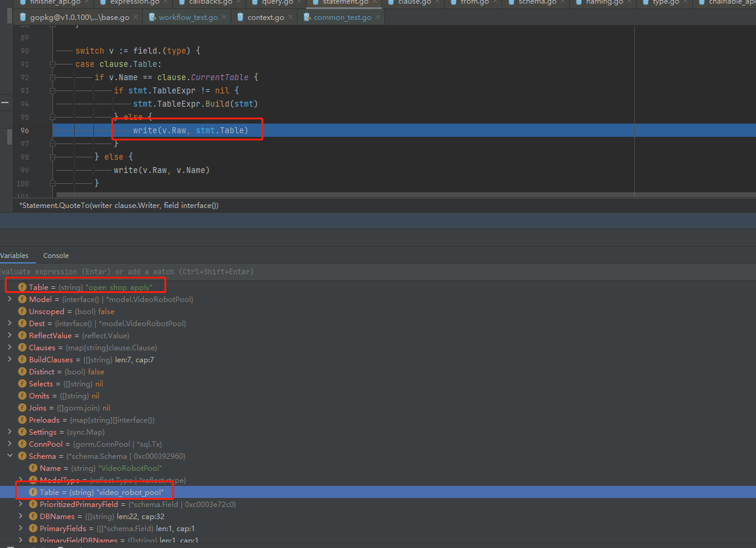Screen dimensions: 756x548
Task: Collapse the Schema variable node
Action: (x=8, y=456)
